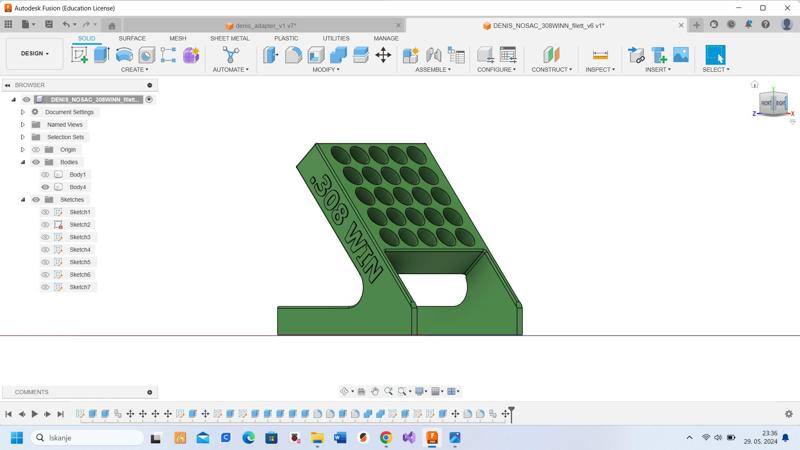
Task: Add new design tab with plus
Action: pos(696,24)
